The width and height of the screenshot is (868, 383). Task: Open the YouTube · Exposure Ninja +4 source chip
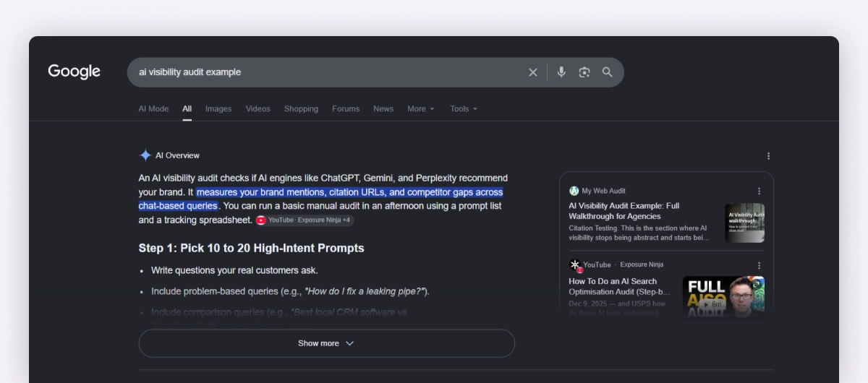(305, 220)
